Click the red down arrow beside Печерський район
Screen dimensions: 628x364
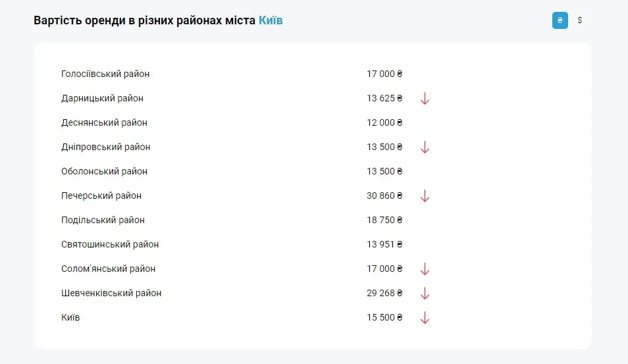(x=425, y=196)
